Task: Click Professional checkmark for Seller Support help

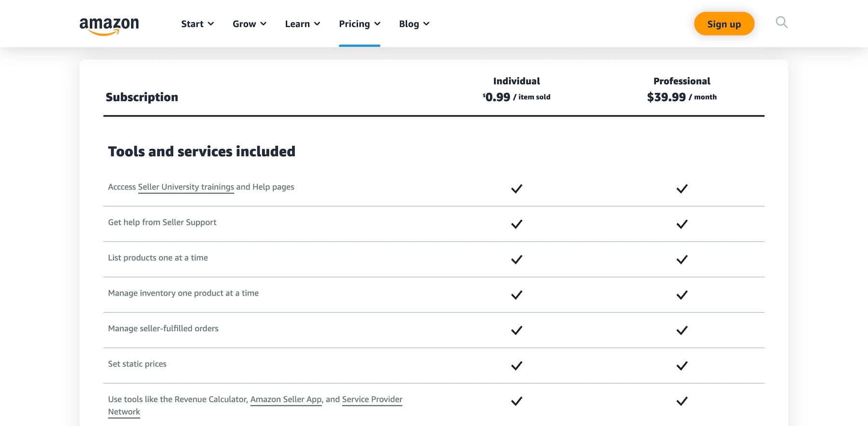Action: pos(681,224)
